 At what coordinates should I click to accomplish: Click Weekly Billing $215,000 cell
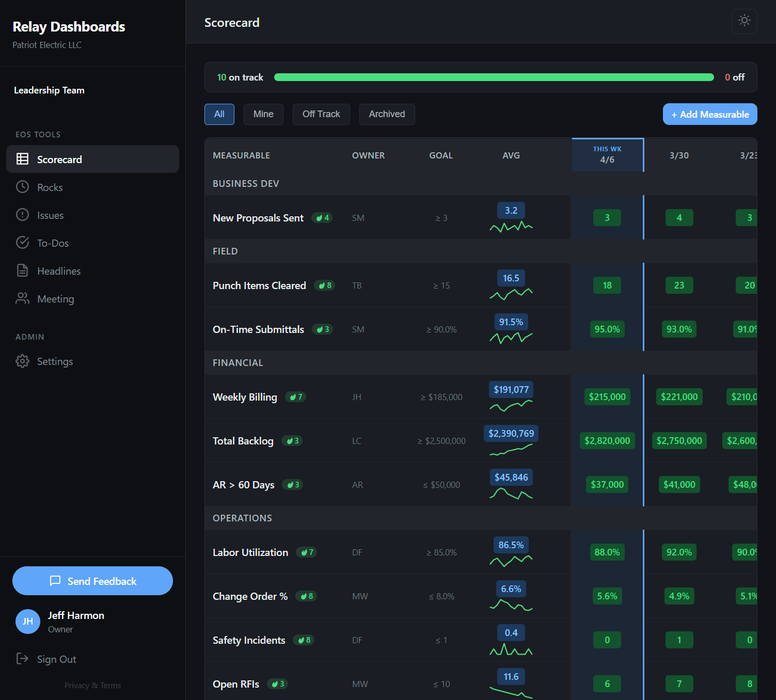click(x=607, y=397)
